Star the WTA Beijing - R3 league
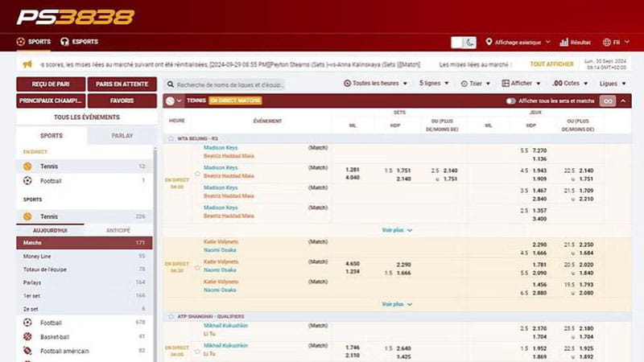The height and width of the screenshot is (362, 644). [x=170, y=138]
